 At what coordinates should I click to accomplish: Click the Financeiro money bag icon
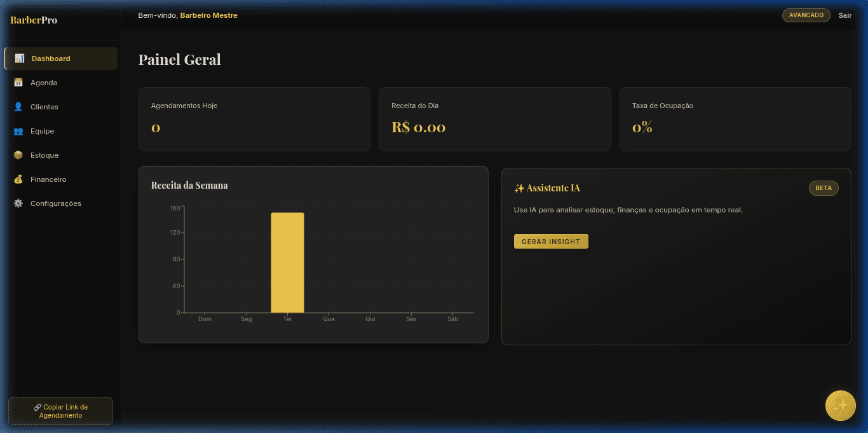click(18, 179)
